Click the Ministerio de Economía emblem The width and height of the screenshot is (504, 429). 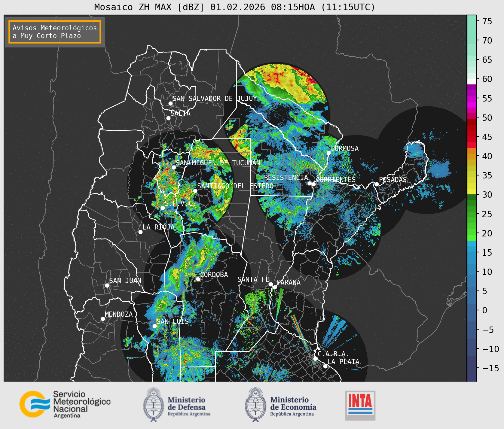255,404
